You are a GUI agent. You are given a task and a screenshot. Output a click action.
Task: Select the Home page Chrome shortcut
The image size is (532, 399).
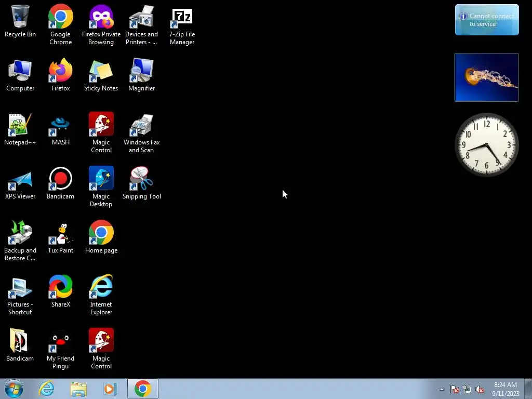pos(101,237)
